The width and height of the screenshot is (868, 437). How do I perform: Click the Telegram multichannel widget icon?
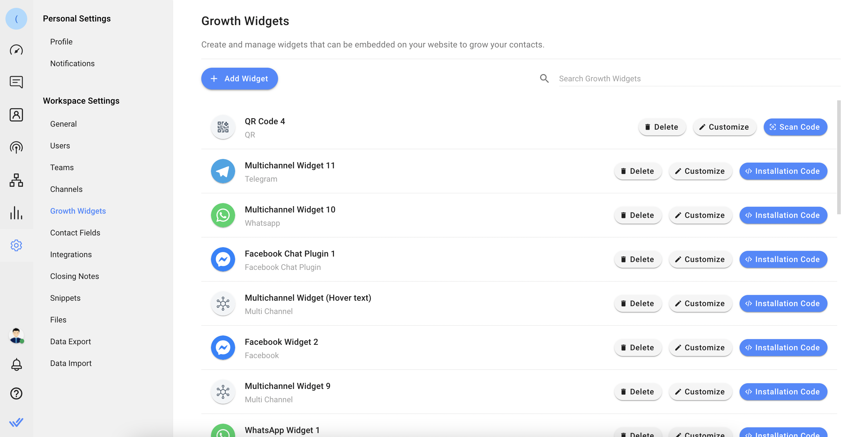click(x=223, y=170)
